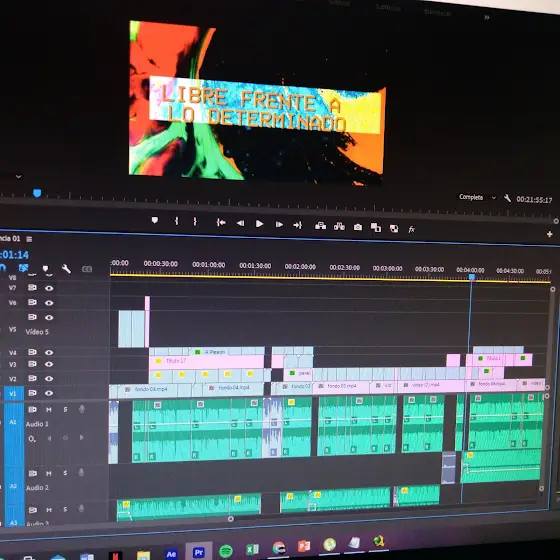The image size is (560, 560).
Task: Toggle visibility of track V1
Action: (49, 393)
